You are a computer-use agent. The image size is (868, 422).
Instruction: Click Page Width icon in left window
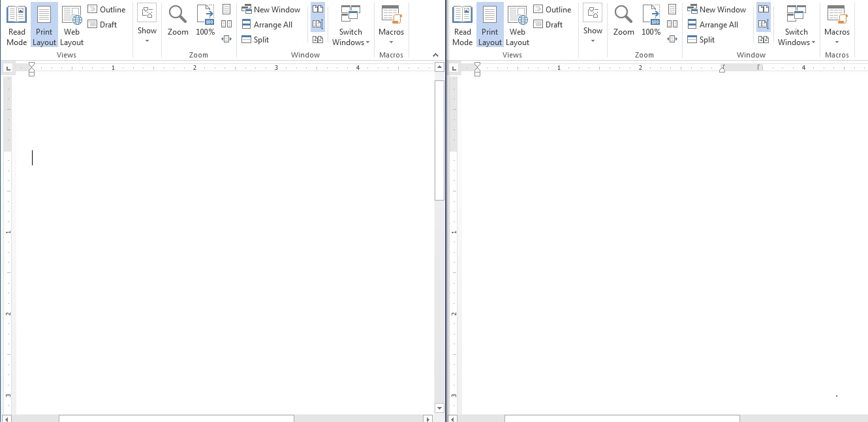click(226, 39)
